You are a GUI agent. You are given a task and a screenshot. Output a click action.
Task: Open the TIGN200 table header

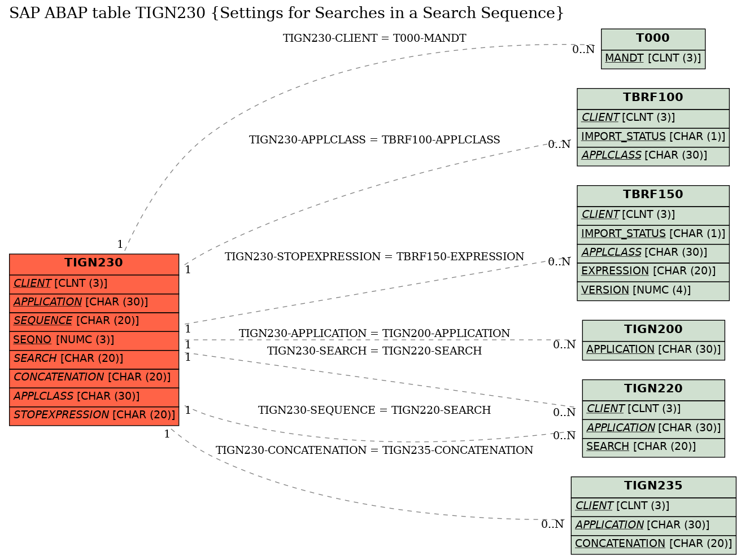653,330
